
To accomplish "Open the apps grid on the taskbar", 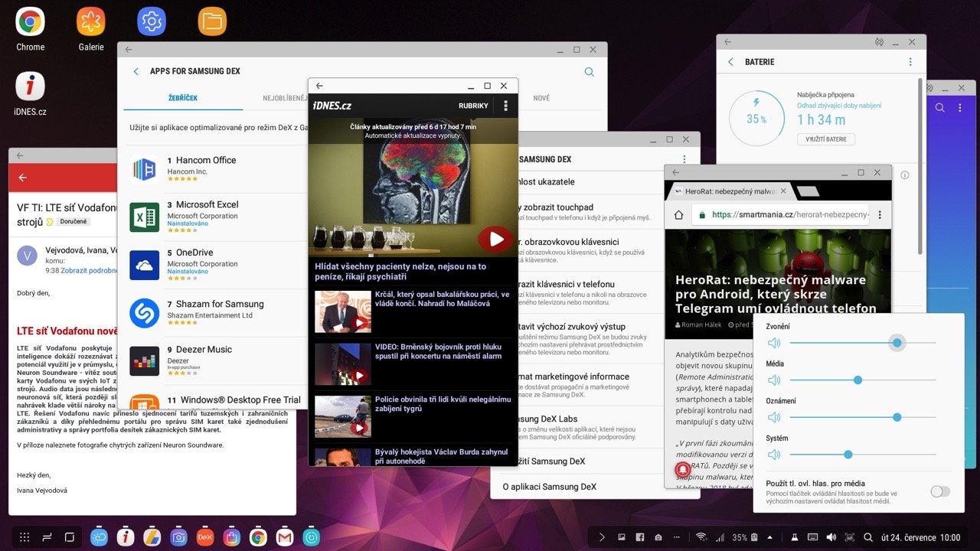I will point(24,537).
